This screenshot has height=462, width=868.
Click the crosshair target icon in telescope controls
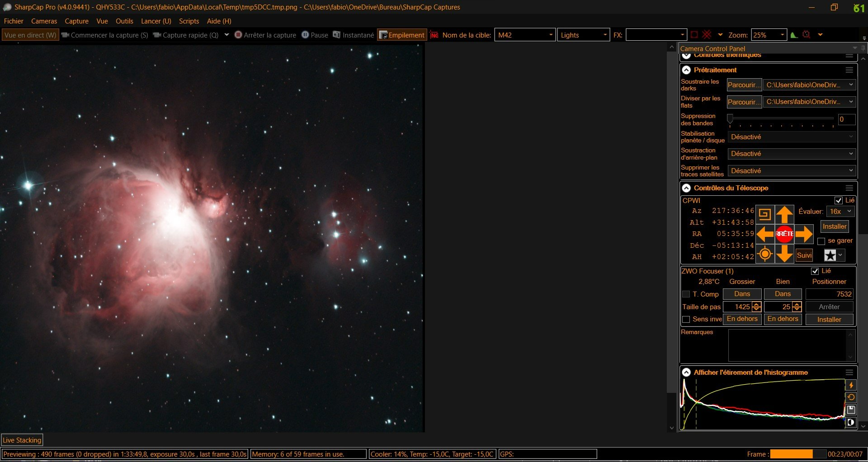coord(765,254)
